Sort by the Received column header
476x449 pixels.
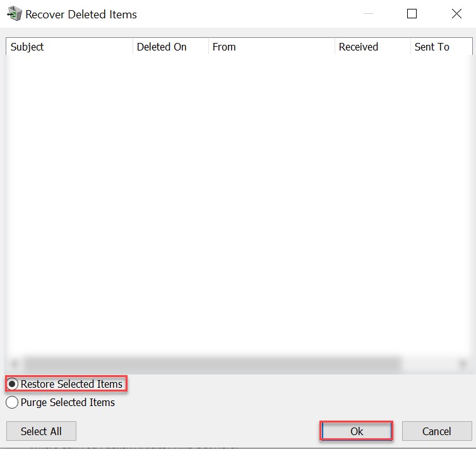click(x=373, y=47)
